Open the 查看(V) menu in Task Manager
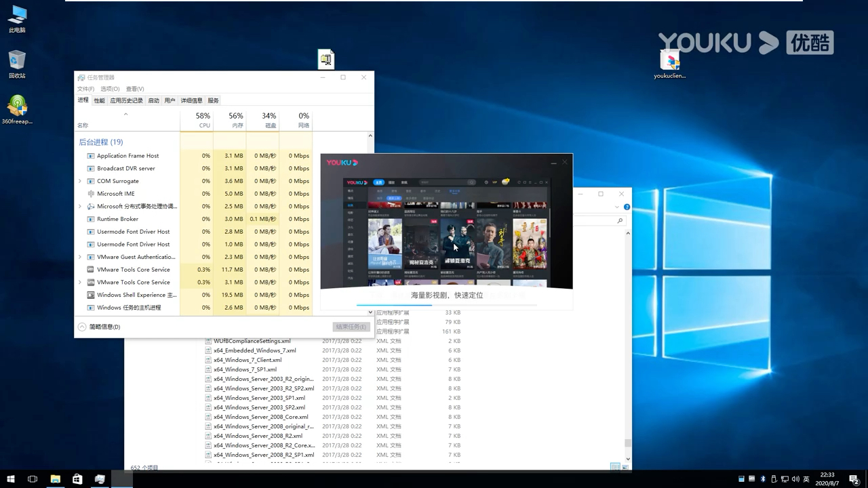 [135, 89]
